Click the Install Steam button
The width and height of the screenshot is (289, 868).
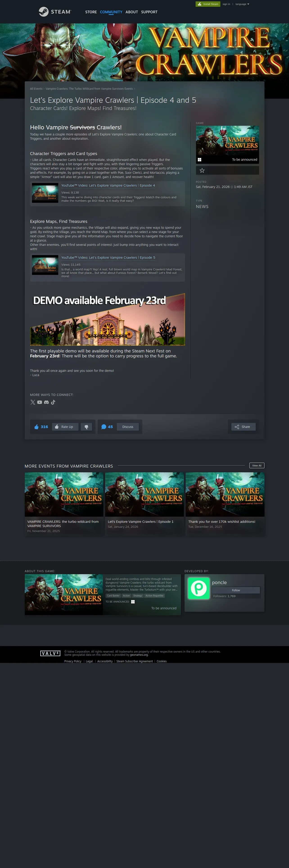point(208,4)
